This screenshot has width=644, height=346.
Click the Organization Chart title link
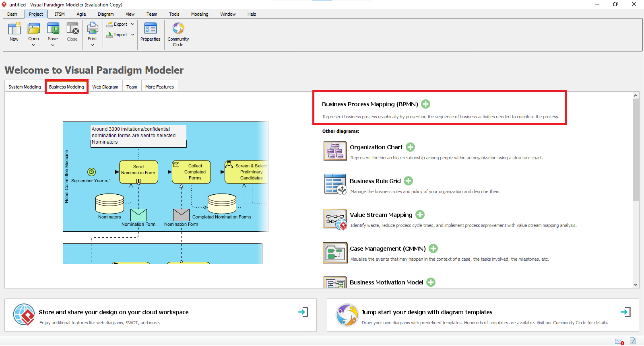pyautogui.click(x=376, y=147)
